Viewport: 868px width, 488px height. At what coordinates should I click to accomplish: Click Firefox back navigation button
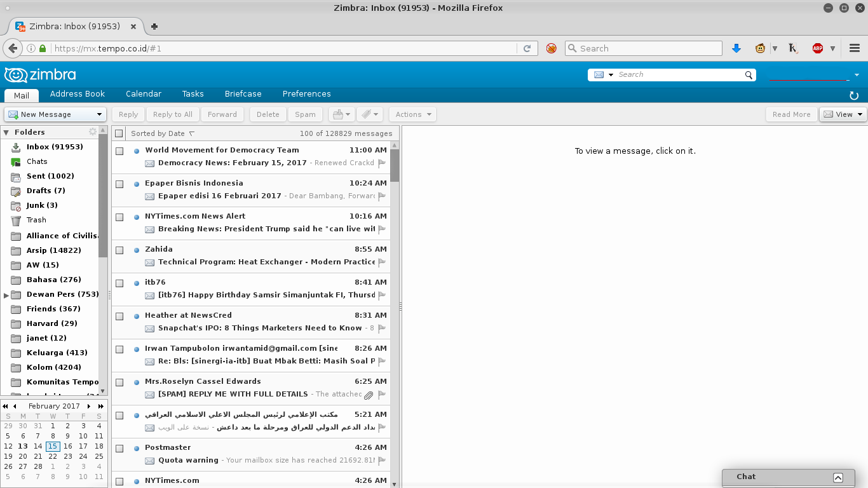(x=12, y=48)
